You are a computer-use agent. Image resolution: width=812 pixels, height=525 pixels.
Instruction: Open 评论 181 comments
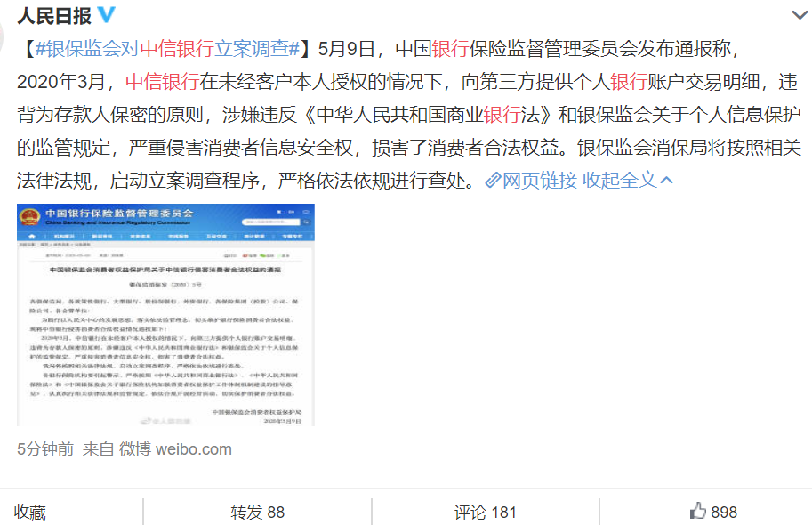click(x=486, y=512)
